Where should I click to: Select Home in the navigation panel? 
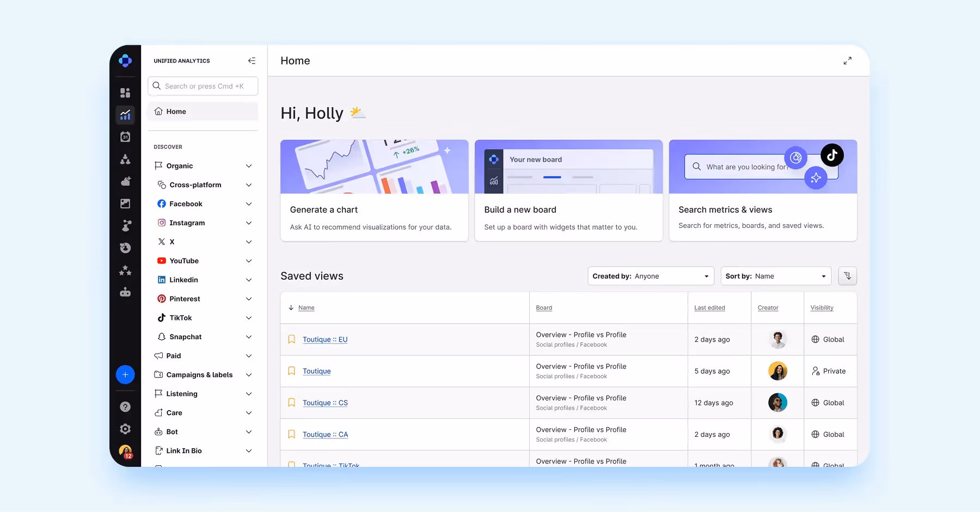click(203, 111)
